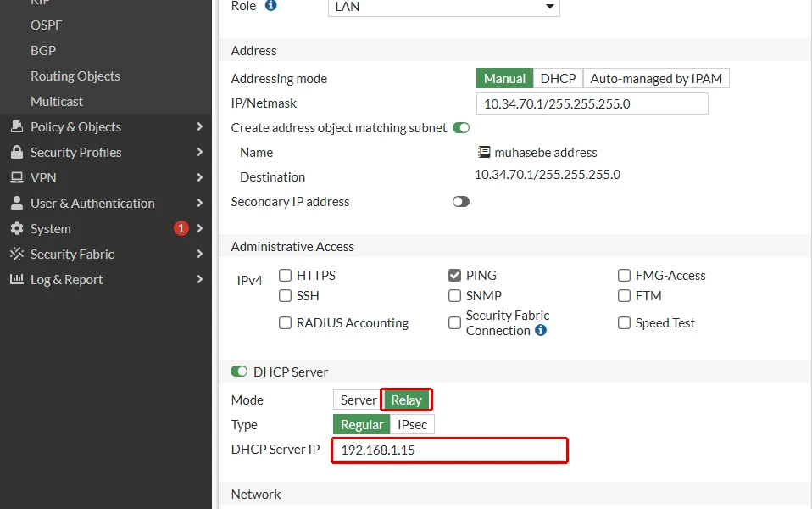Click the Destination value 10.34.70.1/255.255.255.0
Viewport: 812px width, 509px height.
tap(548, 175)
